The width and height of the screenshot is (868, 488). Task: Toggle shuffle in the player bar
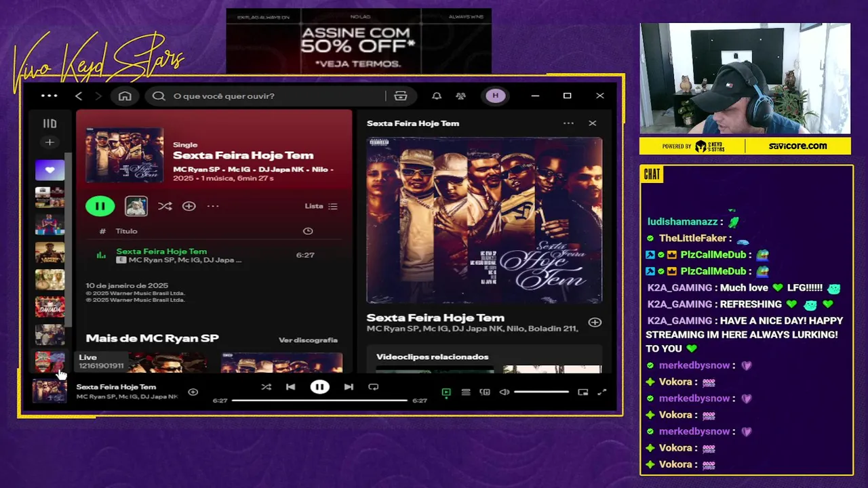click(x=266, y=387)
